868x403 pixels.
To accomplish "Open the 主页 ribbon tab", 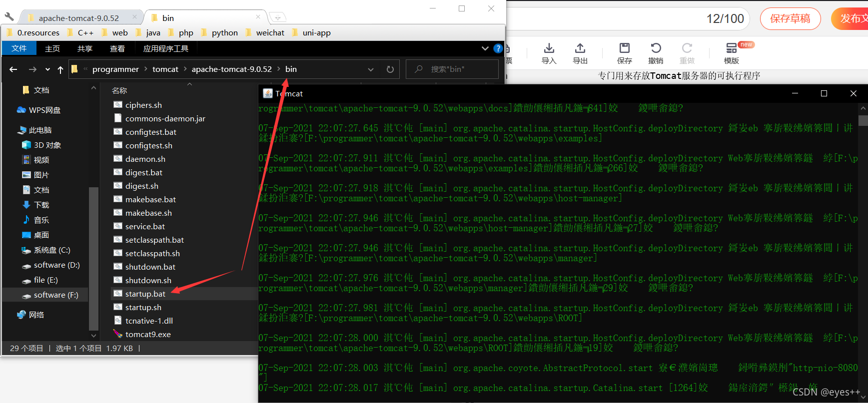I will click(52, 48).
